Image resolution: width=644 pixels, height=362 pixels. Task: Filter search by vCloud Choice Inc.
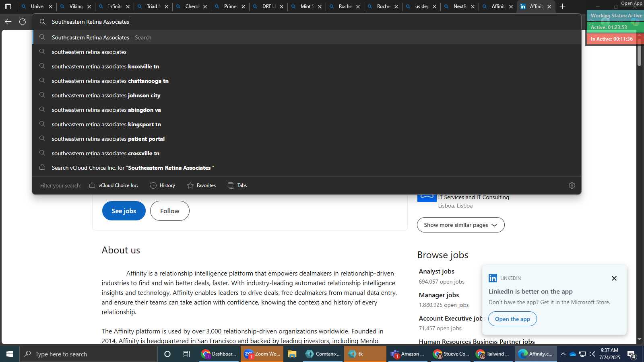(x=114, y=185)
